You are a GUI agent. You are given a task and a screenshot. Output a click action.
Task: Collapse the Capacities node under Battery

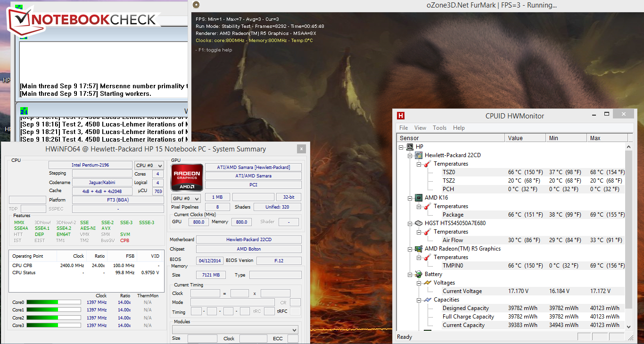(x=419, y=300)
